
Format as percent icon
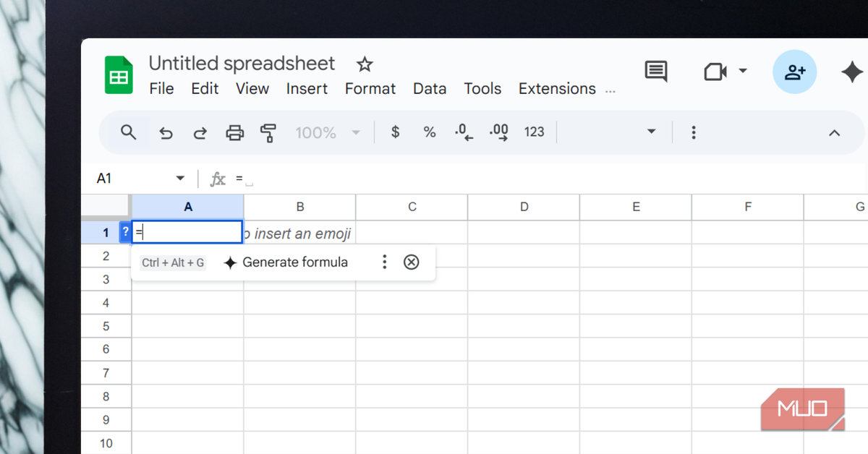(430, 132)
